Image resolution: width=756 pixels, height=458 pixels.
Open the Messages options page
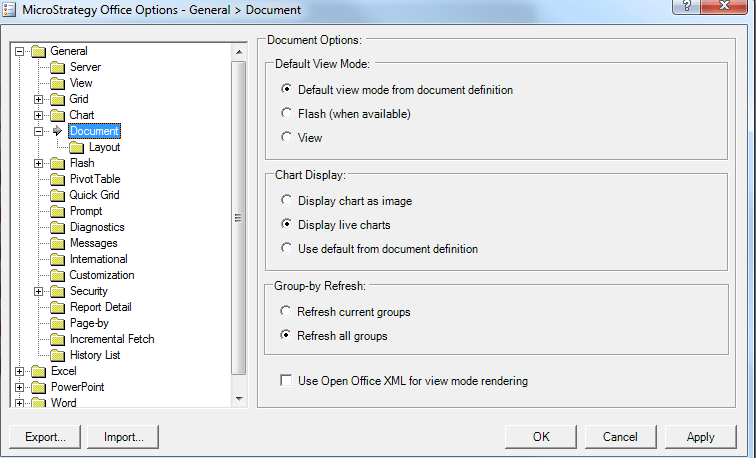94,243
